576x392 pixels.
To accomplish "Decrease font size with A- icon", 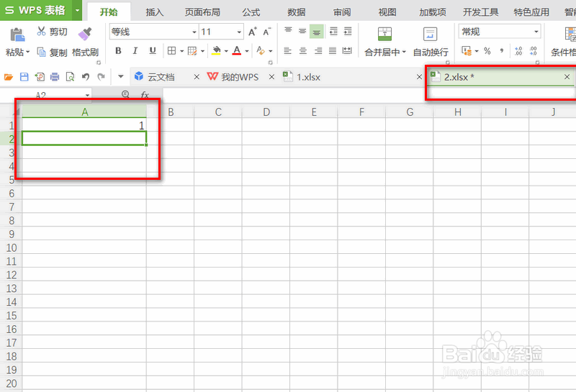I will 267,32.
